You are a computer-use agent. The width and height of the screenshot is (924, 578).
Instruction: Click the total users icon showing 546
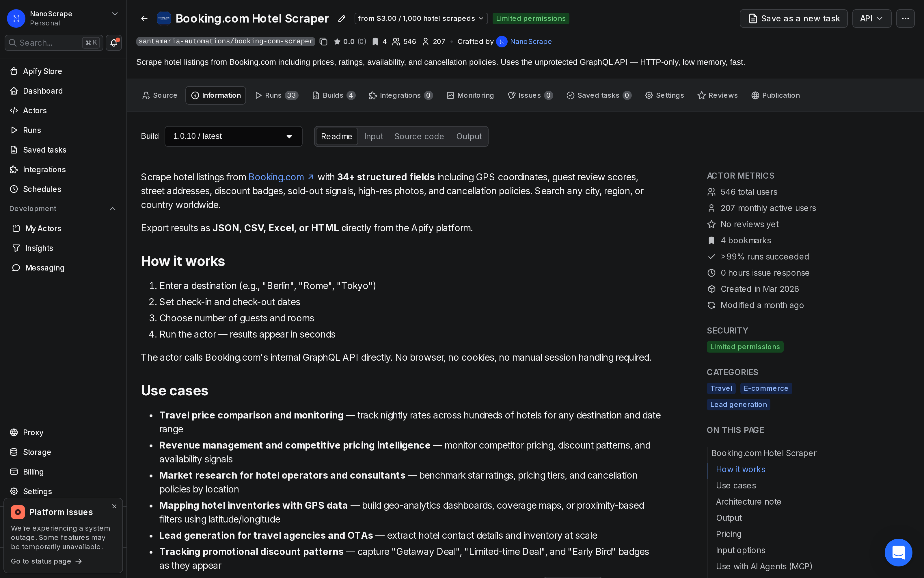(396, 42)
